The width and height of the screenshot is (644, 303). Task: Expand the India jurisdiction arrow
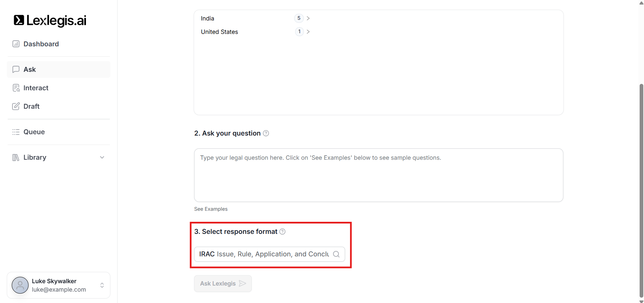(x=308, y=18)
